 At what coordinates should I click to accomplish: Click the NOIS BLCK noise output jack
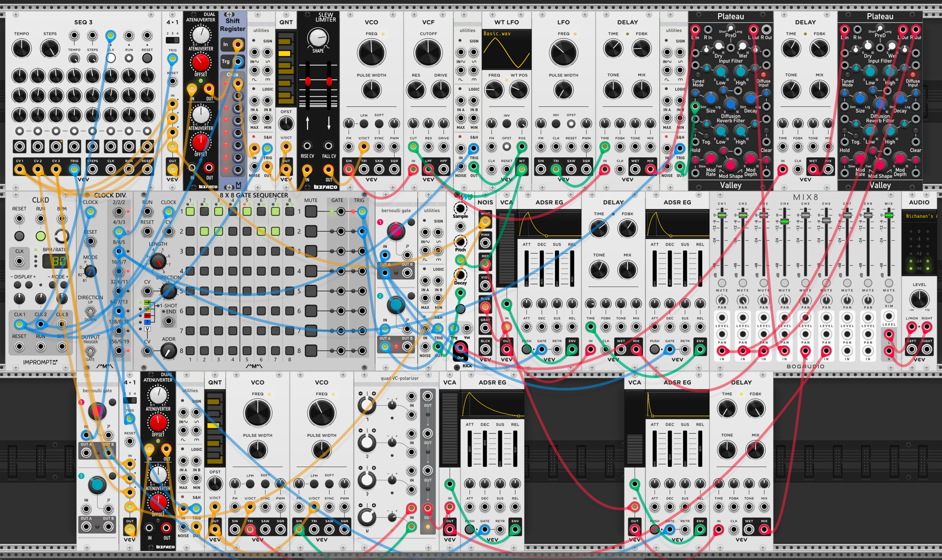click(485, 350)
